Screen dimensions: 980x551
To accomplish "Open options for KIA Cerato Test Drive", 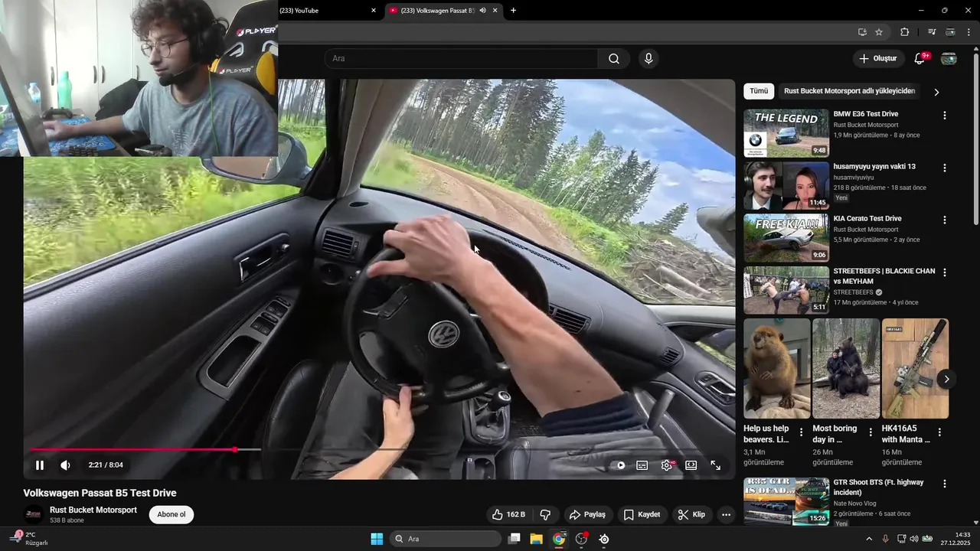I will point(944,220).
